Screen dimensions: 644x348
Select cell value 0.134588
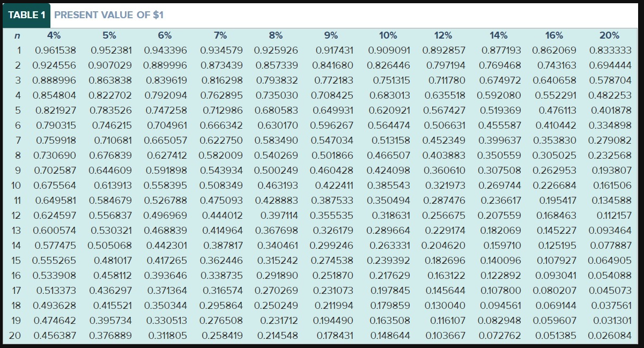point(611,201)
